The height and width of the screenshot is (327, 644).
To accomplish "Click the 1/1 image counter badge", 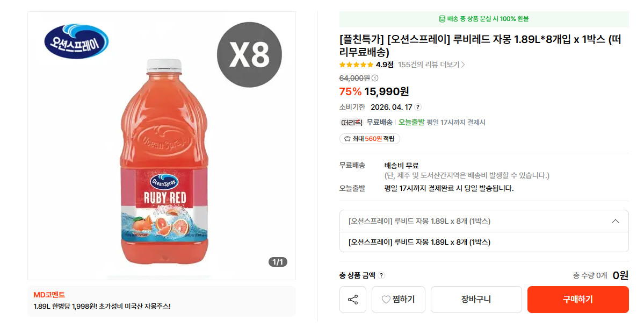I will coord(278,262).
